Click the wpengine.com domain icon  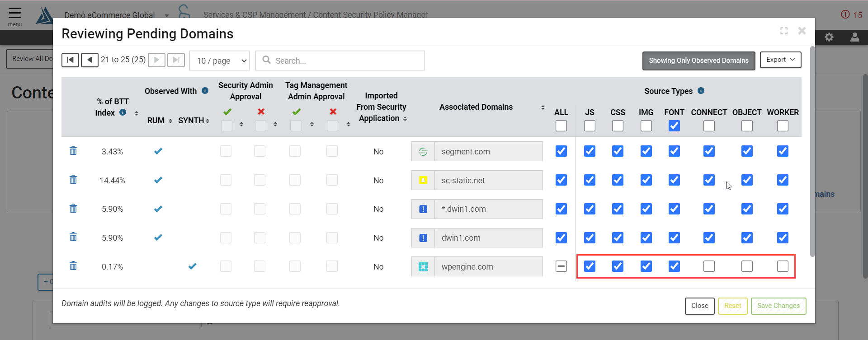pyautogui.click(x=423, y=267)
